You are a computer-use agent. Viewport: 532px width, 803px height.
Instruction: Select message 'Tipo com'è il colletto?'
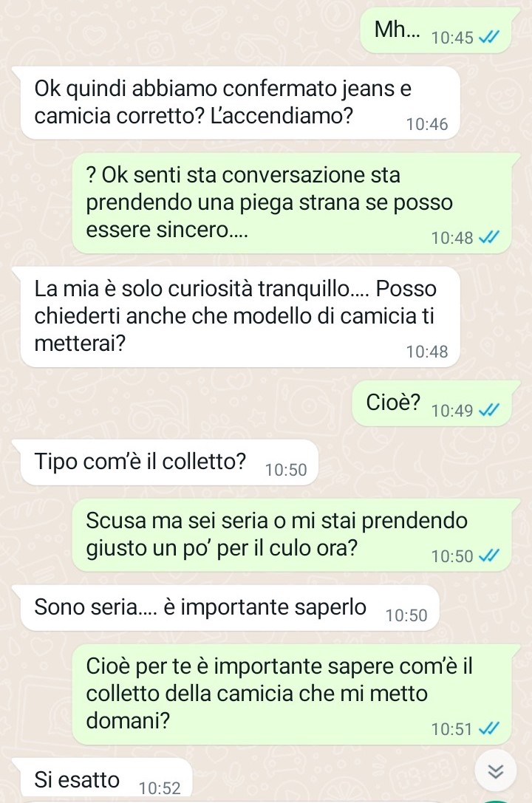pos(169,462)
